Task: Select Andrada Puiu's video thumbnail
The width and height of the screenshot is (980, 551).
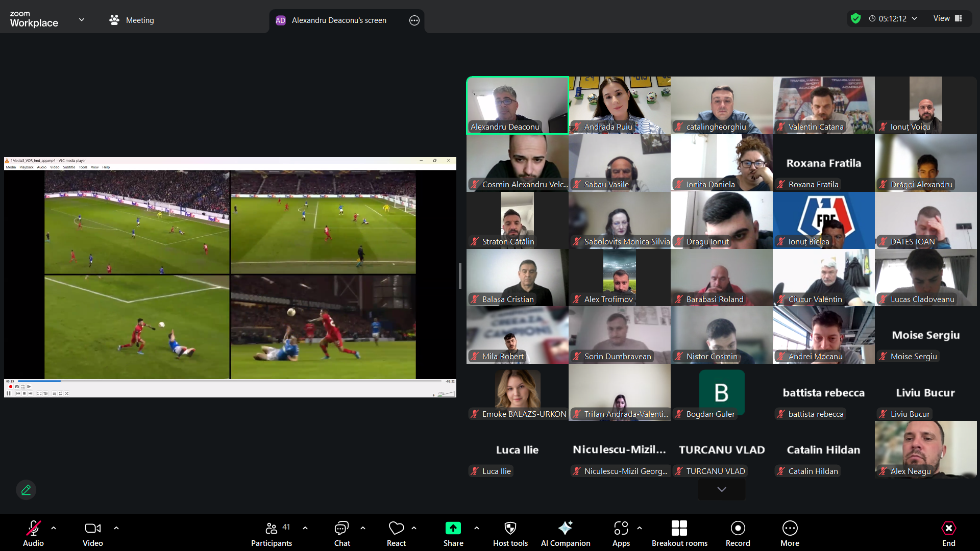Action: click(619, 105)
